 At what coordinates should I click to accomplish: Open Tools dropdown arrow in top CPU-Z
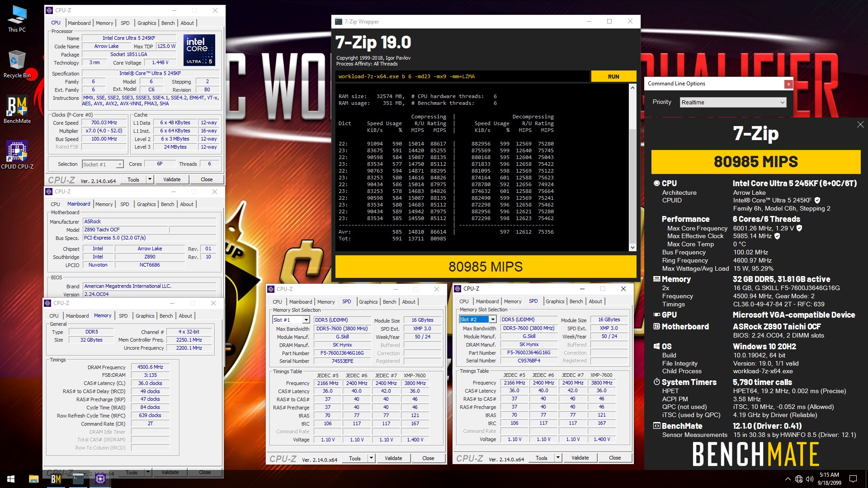coord(150,179)
